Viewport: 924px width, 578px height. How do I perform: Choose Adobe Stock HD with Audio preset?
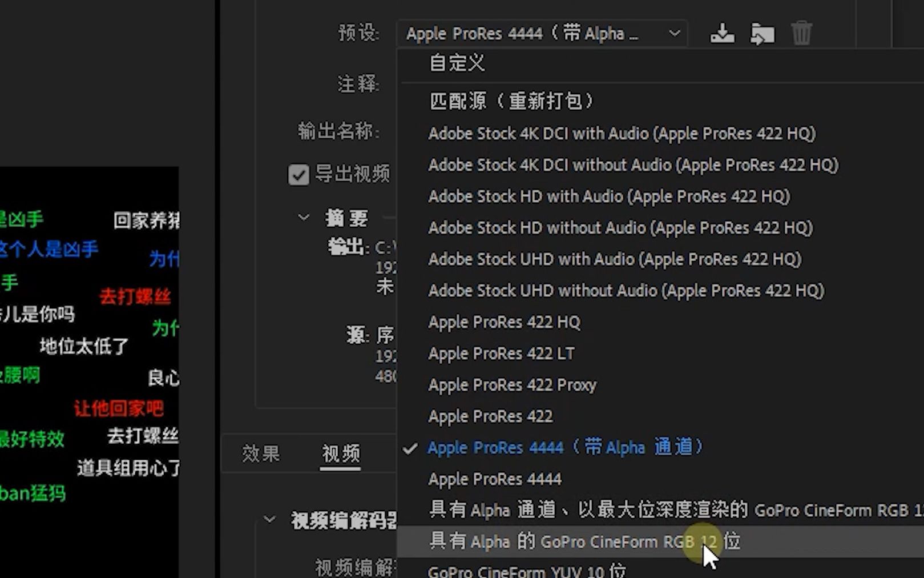[660, 196]
